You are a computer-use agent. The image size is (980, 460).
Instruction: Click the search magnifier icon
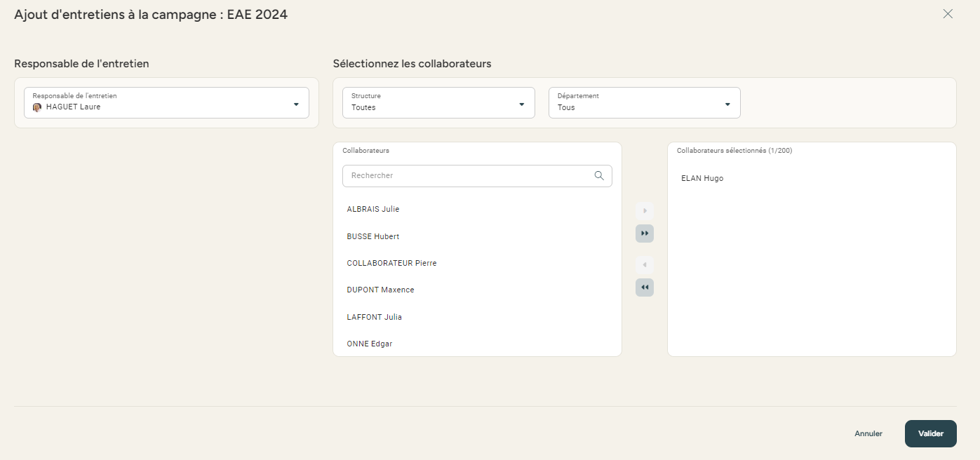tap(599, 176)
